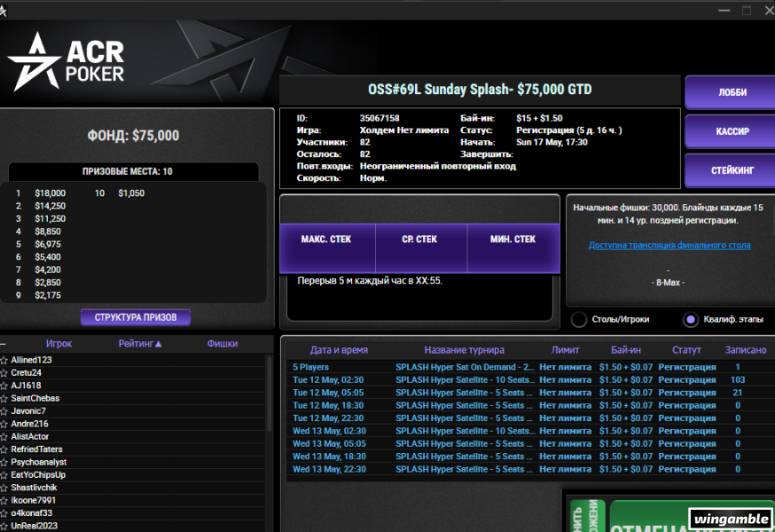The image size is (775, 532).
Task: Select satellite on Wed 13 May, 22:30
Action: (x=528, y=469)
